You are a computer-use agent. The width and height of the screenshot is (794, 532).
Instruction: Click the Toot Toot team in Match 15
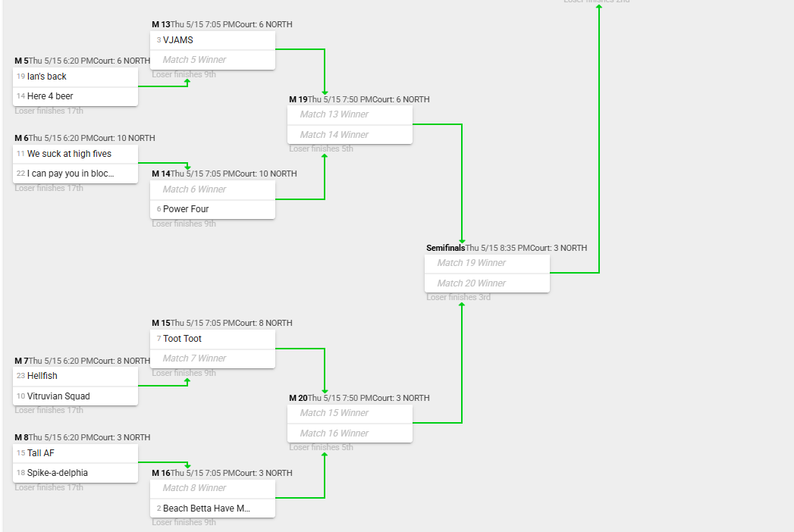coord(212,339)
